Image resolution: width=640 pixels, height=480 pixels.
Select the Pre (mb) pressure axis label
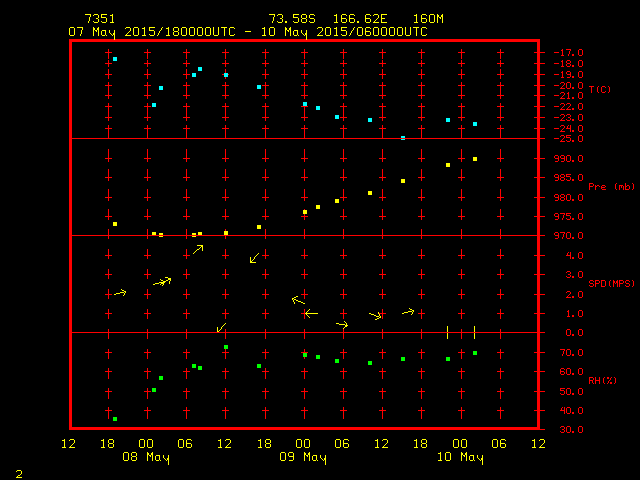click(611, 187)
